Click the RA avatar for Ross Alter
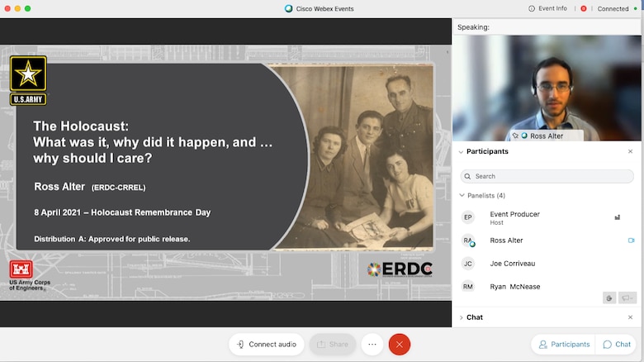The image size is (644, 362). point(468,241)
